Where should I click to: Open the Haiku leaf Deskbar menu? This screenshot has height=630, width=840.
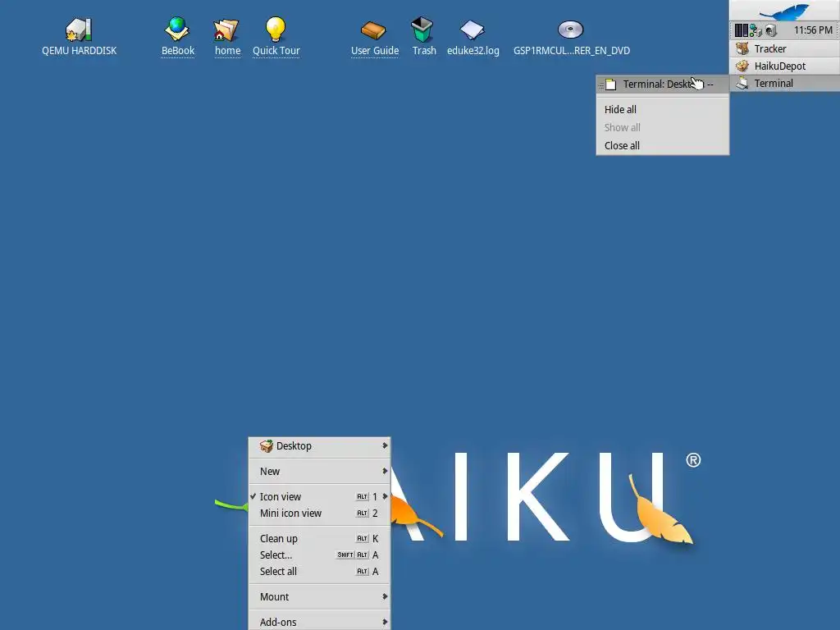coord(784,11)
